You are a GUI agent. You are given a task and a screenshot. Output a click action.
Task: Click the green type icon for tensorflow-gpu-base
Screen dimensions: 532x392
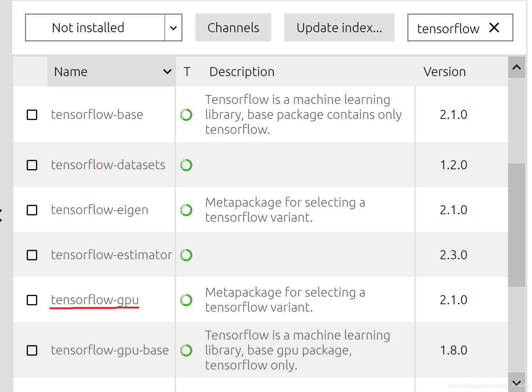(x=186, y=350)
